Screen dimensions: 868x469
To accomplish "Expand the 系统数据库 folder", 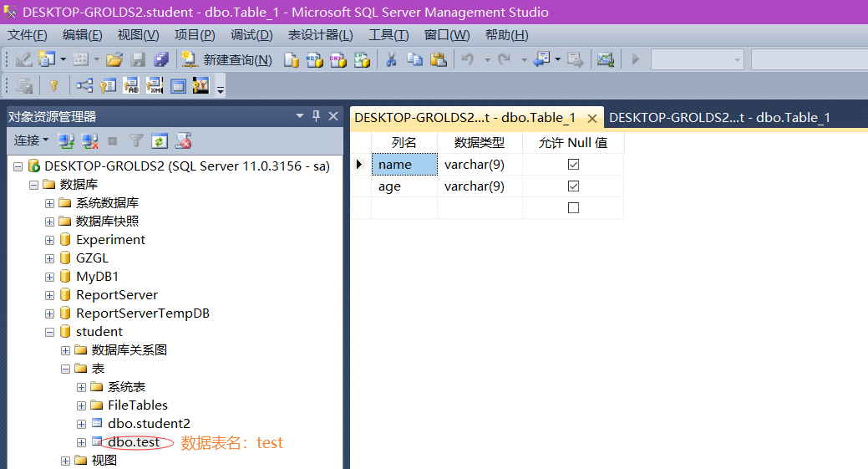I will pyautogui.click(x=49, y=203).
